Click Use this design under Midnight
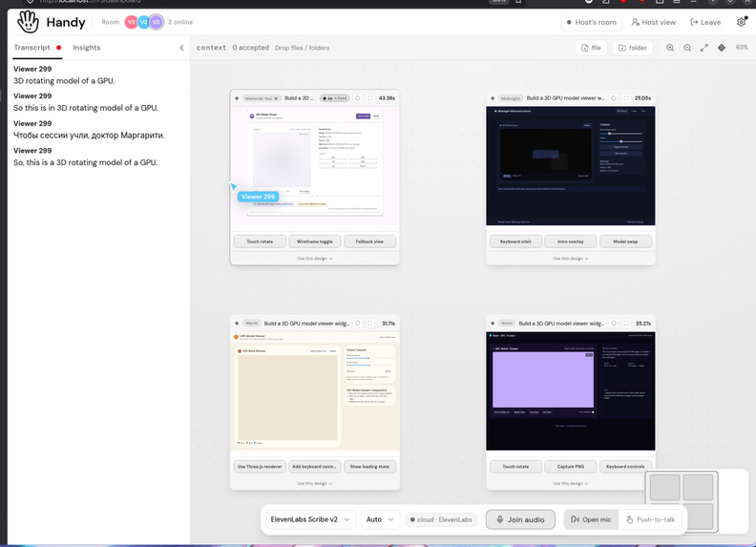The image size is (756, 547). coord(571,259)
